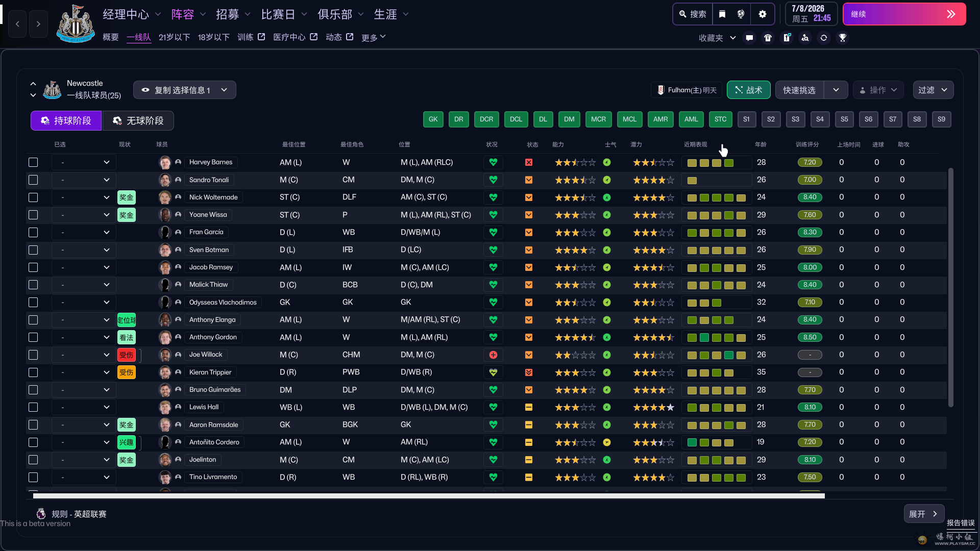Click the speech bubble messages icon
This screenshot has height=551, width=980.
[x=749, y=38]
